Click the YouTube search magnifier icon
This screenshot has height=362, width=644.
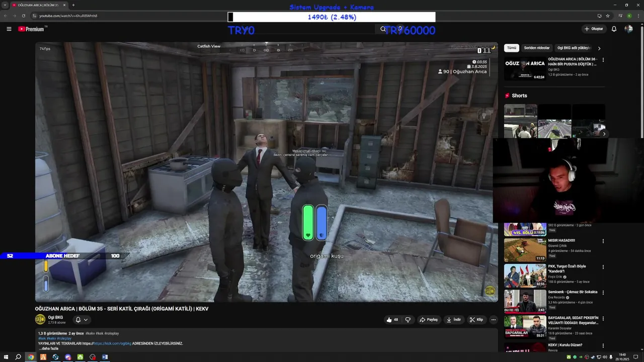point(383,29)
